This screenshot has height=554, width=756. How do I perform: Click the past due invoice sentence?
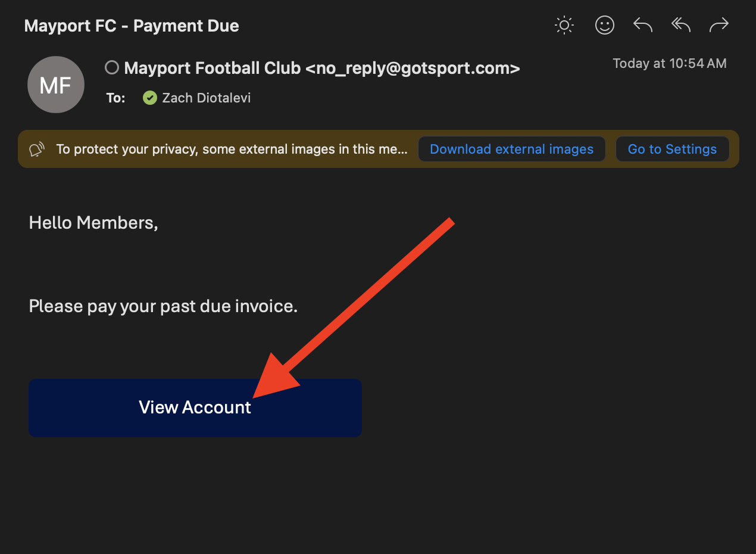click(163, 306)
